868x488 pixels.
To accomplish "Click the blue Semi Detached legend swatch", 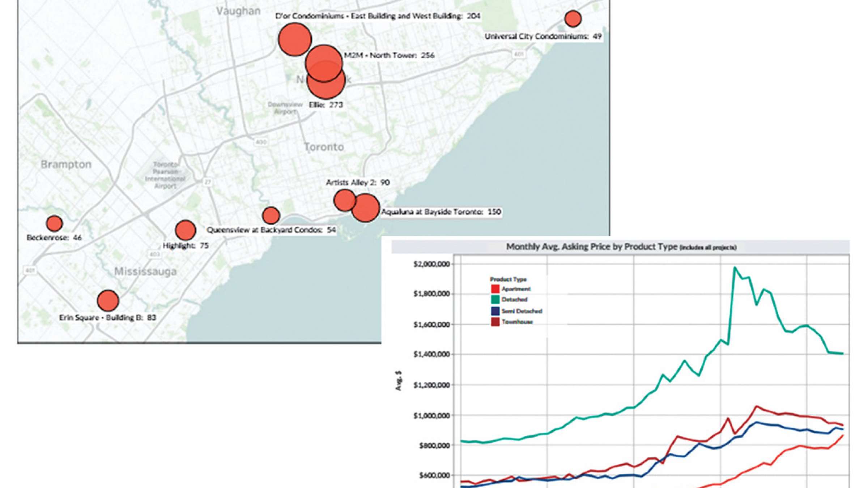I will pos(495,311).
